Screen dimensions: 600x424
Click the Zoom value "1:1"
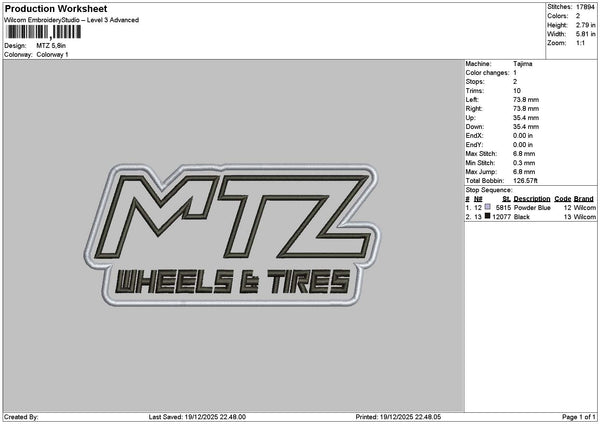pos(580,43)
